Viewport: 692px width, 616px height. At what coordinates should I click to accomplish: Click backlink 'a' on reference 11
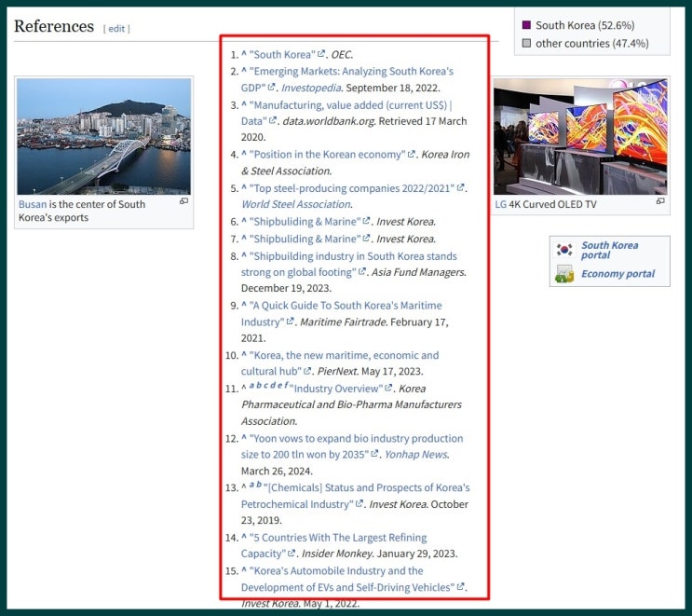point(251,386)
